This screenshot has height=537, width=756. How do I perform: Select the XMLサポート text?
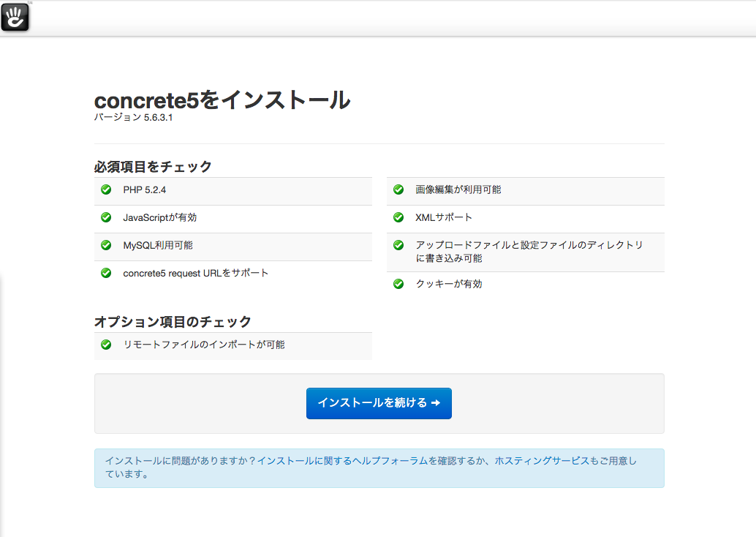[444, 217]
